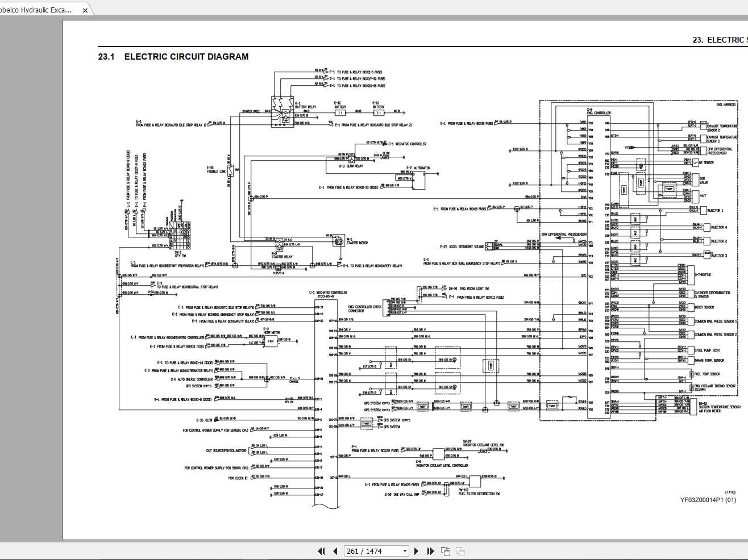Click the 'ENG. CONTROLLER CHECK CONNECTOR' label
The height and width of the screenshot is (560, 748).
pos(365,308)
